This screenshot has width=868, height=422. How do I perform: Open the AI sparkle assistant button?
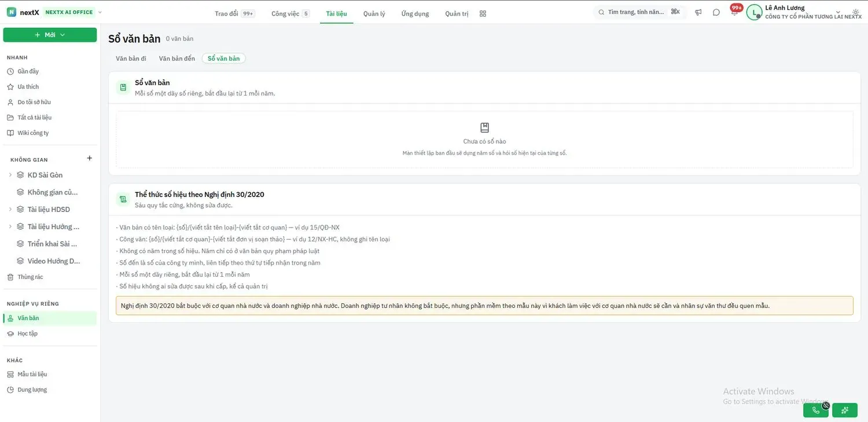(845, 410)
